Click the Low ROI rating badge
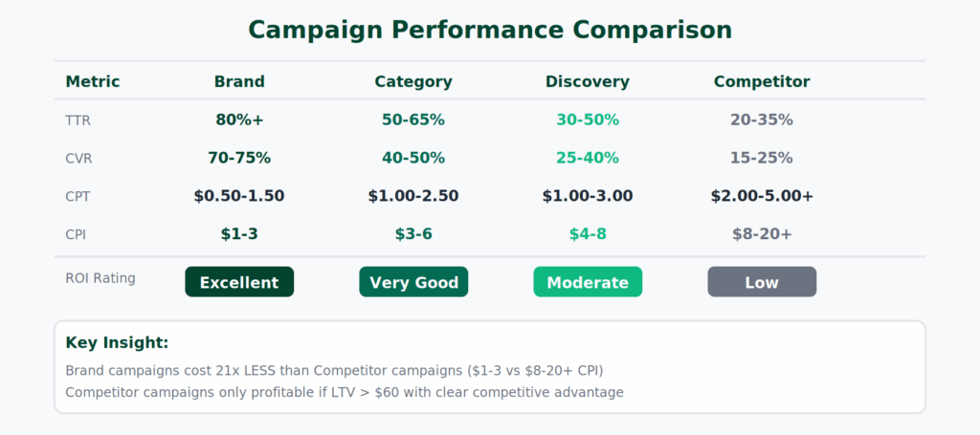 pos(762,282)
